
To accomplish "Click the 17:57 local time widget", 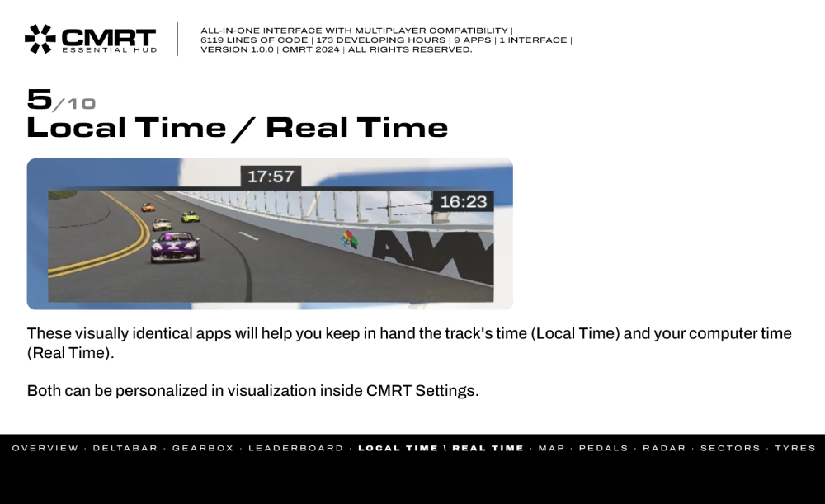I will tap(271, 177).
